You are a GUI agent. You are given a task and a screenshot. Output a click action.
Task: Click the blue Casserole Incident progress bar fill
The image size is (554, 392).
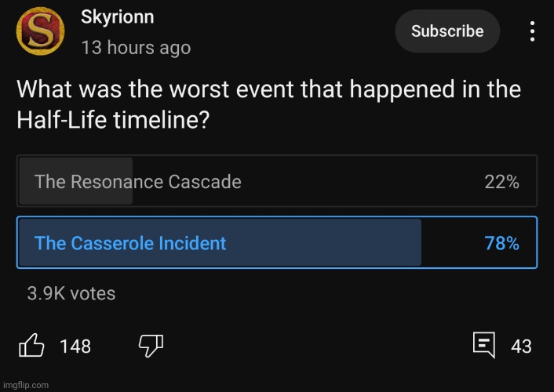[x=221, y=242]
